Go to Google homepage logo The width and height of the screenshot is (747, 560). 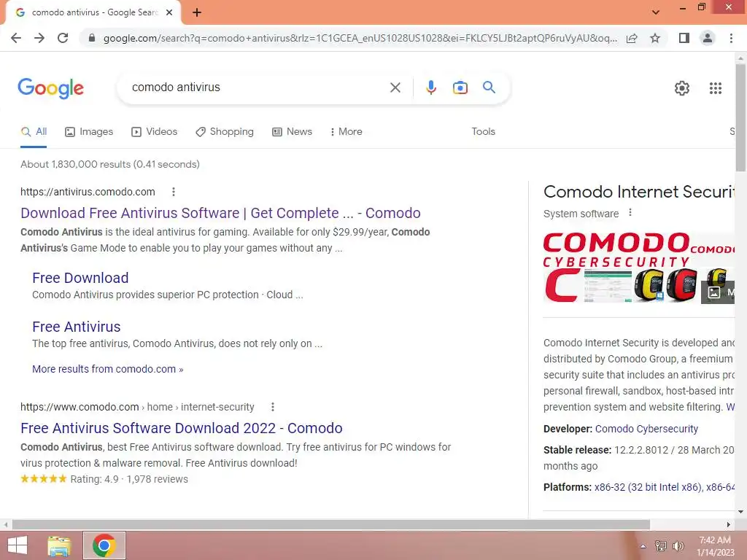(x=50, y=88)
